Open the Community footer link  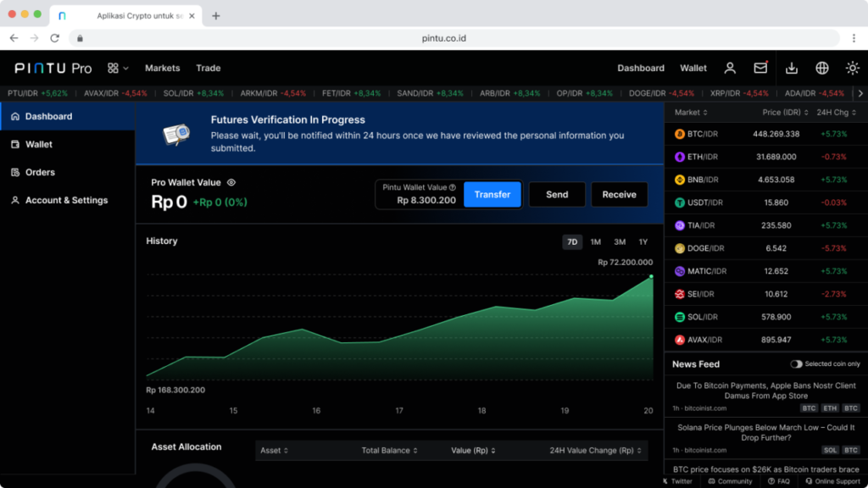[x=730, y=481]
